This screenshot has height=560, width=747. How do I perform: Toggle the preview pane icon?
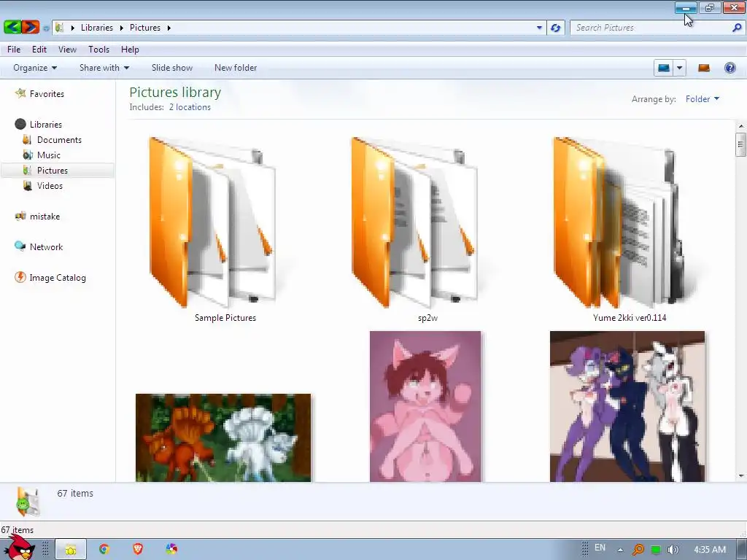(704, 68)
